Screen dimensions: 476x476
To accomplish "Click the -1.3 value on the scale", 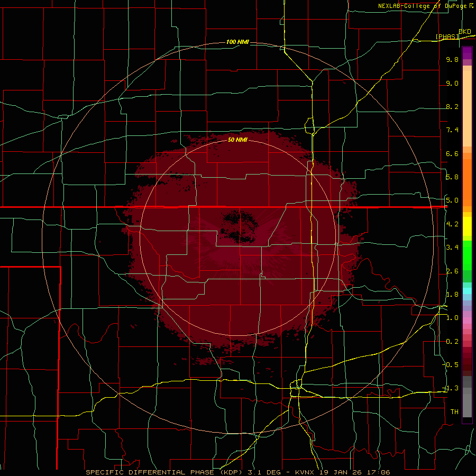I will (451, 388).
